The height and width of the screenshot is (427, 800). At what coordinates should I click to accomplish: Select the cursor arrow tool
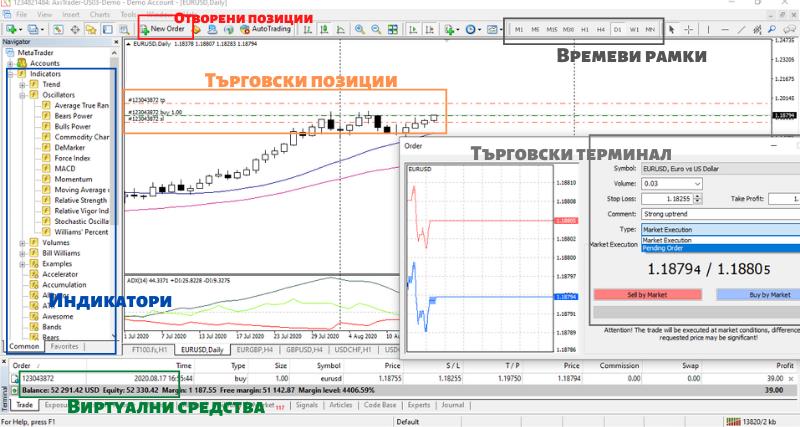[x=672, y=30]
